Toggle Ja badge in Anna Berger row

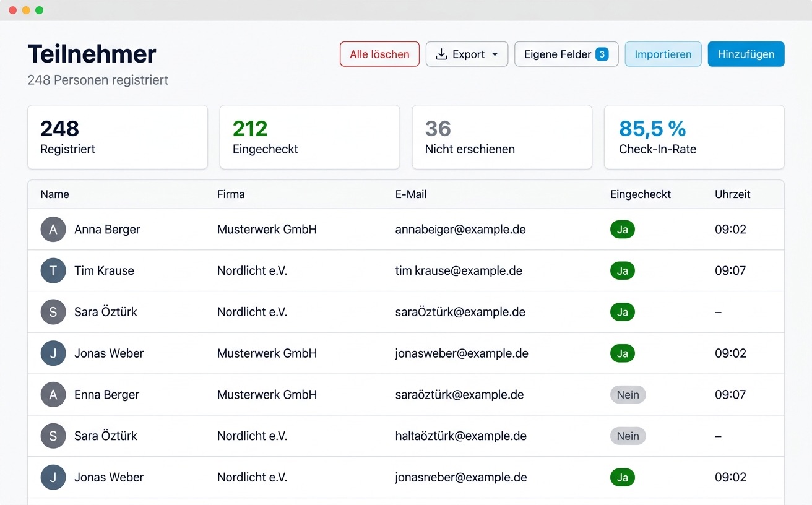click(x=623, y=230)
